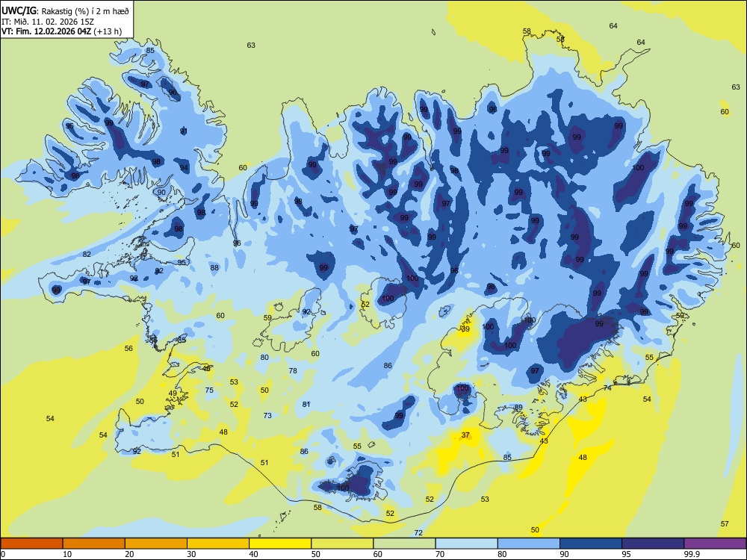The image size is (747, 560).
Task: Click the orange 10–20 legend swatch
Action: (94, 544)
